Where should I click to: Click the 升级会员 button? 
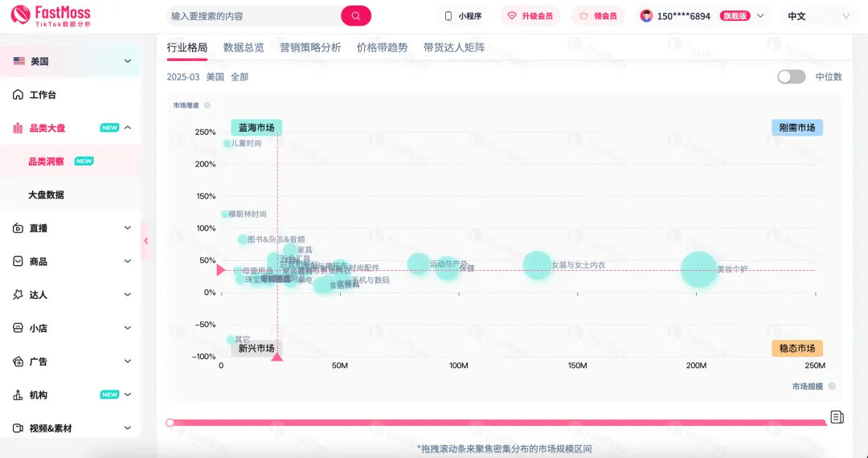tap(530, 16)
